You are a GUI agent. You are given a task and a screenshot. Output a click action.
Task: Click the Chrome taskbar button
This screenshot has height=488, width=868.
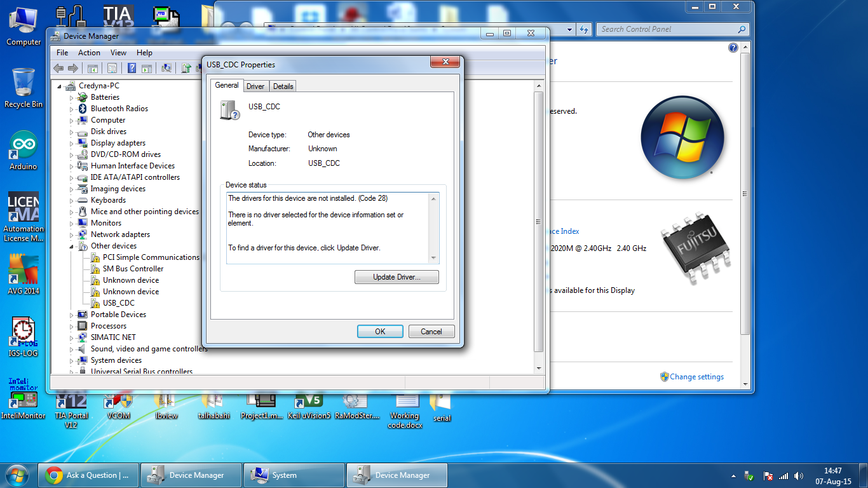88,475
